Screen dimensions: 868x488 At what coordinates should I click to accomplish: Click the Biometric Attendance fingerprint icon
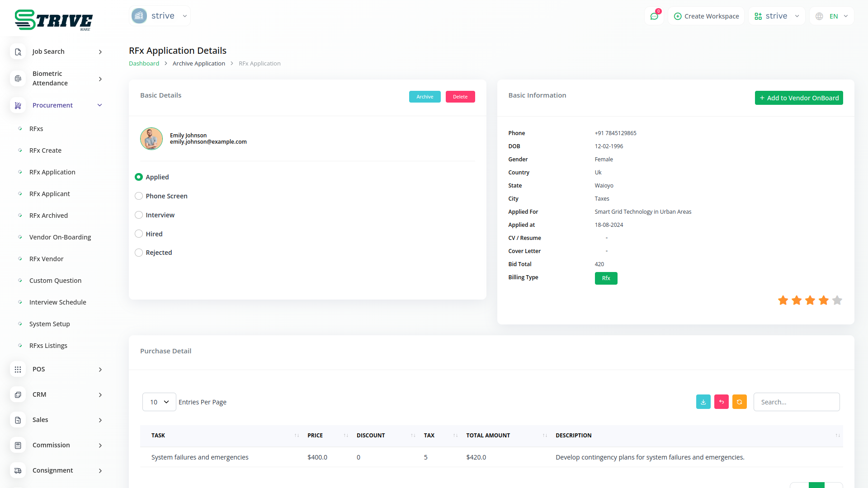[x=18, y=79]
